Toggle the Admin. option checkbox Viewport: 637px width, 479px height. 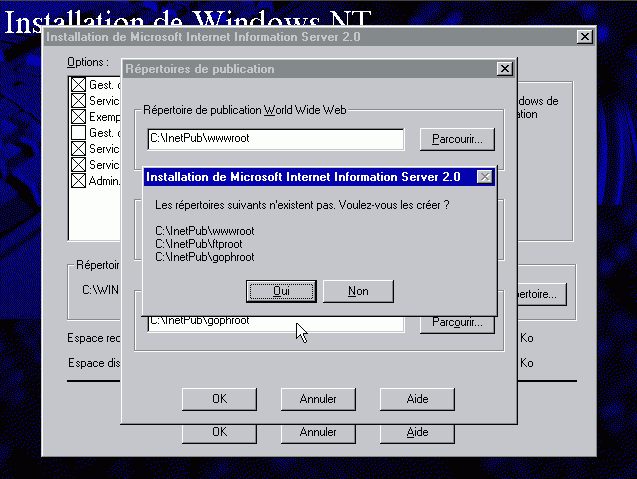78,181
